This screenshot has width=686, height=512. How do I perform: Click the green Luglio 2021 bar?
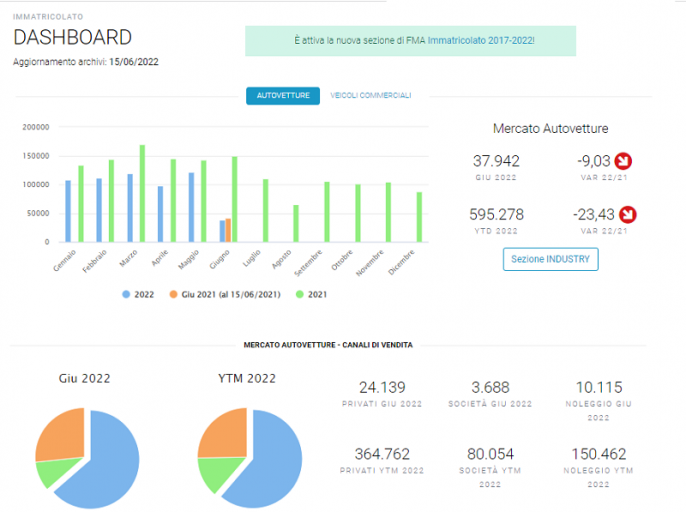(266, 210)
